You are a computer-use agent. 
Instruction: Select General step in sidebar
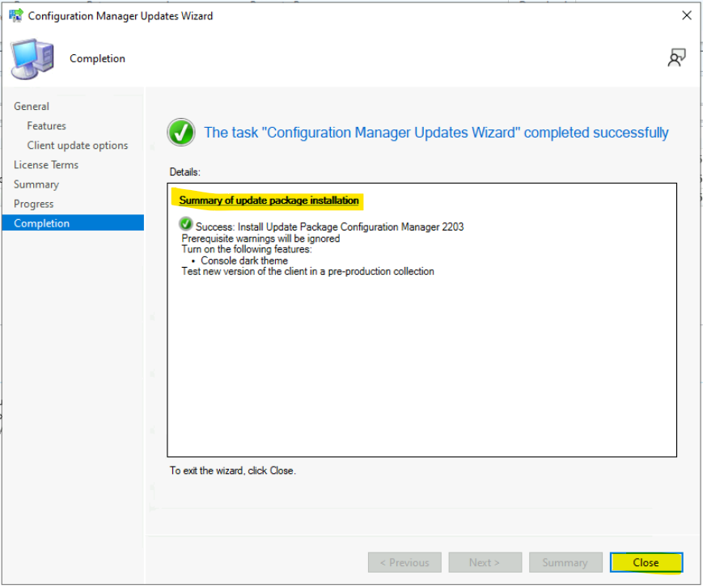tap(32, 107)
